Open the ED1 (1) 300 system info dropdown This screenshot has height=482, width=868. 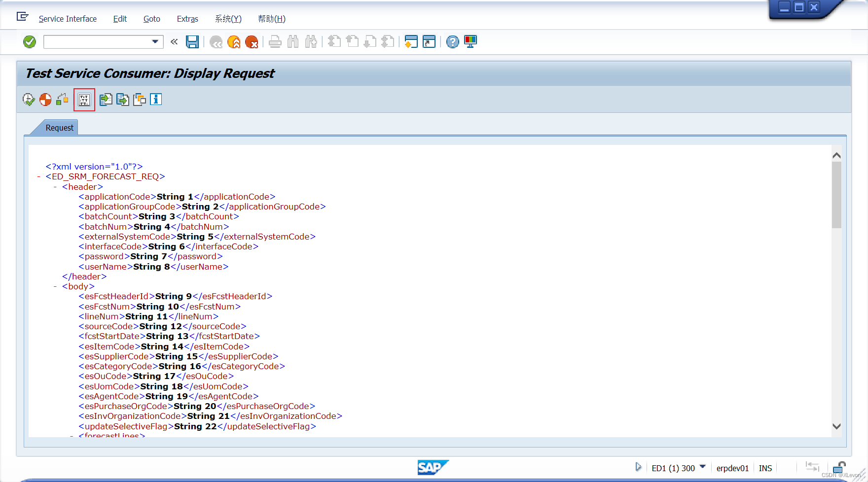pyautogui.click(x=679, y=468)
